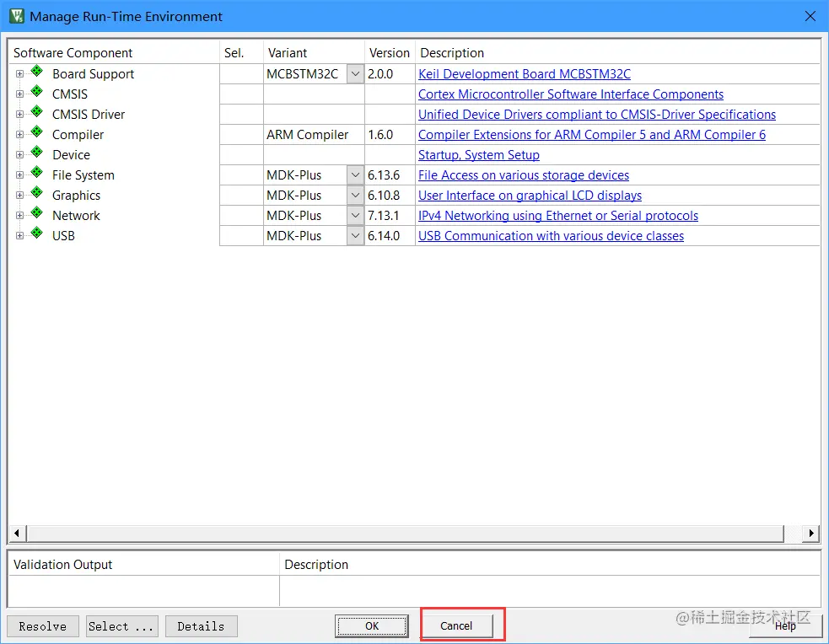Open Keil Development Board MCBSTM32C link
Image resolution: width=829 pixels, height=644 pixels.
pyautogui.click(x=525, y=74)
